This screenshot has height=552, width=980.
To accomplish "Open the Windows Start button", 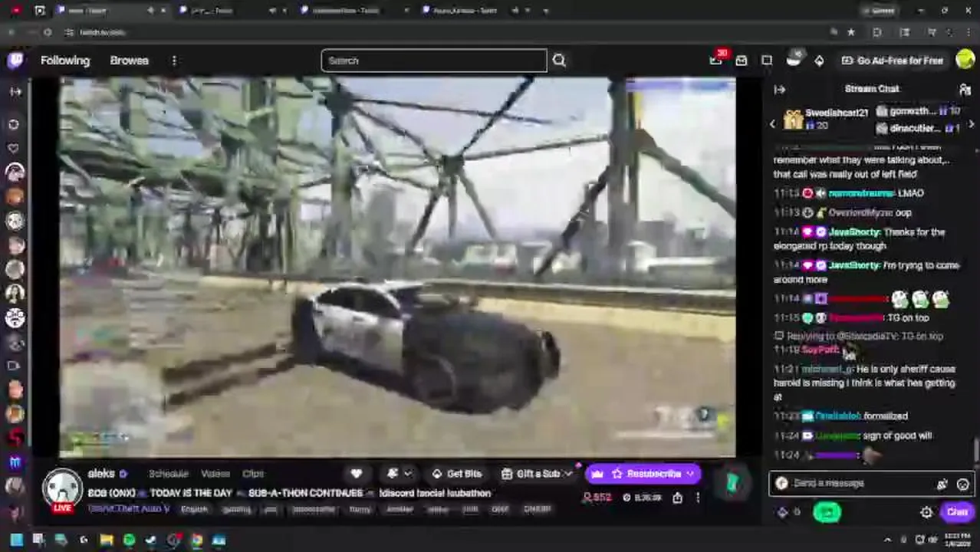I will pos(16,540).
